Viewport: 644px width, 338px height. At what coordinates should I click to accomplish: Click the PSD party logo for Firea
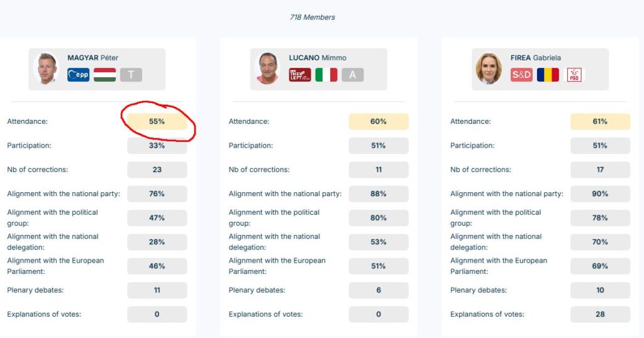point(574,75)
